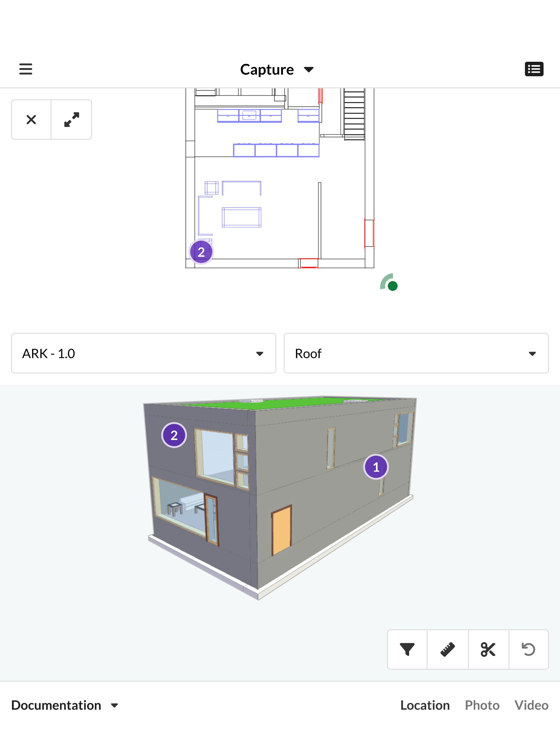The width and height of the screenshot is (560, 747).
Task: Switch to the Video tab
Action: [531, 705]
